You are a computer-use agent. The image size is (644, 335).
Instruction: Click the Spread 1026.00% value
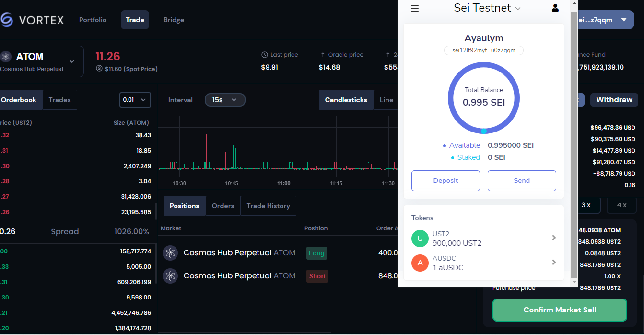pyautogui.click(x=131, y=231)
